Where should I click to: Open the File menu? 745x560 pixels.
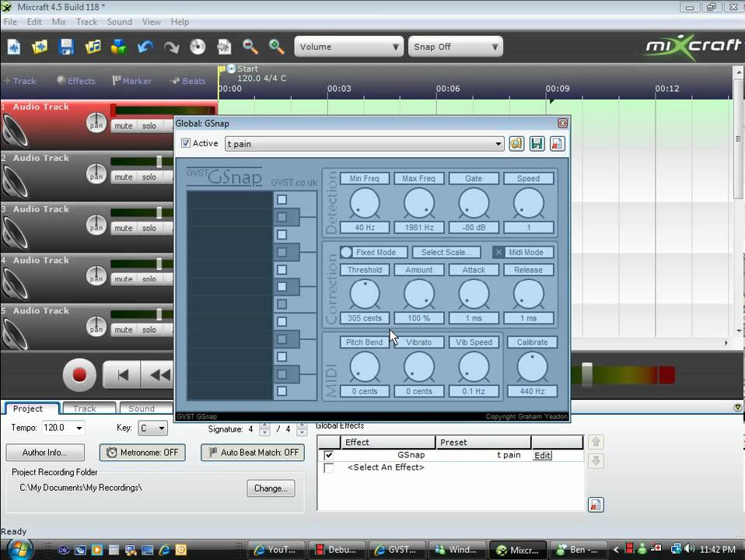pyautogui.click(x=10, y=22)
